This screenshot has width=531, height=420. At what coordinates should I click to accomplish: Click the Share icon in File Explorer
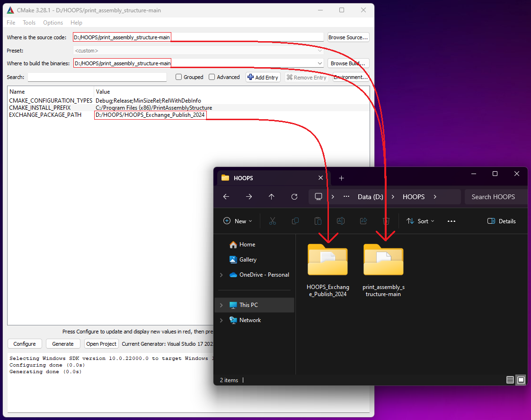[363, 221]
